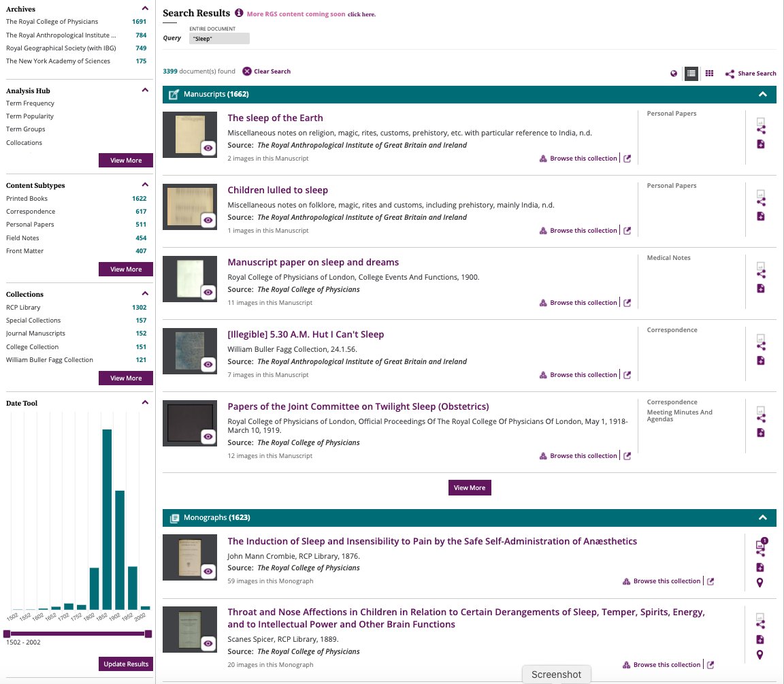Viewport: 784px width, 684px height.
Task: Add 'Manuscript paper on sleep and dreams' to list
Action: coord(760,288)
